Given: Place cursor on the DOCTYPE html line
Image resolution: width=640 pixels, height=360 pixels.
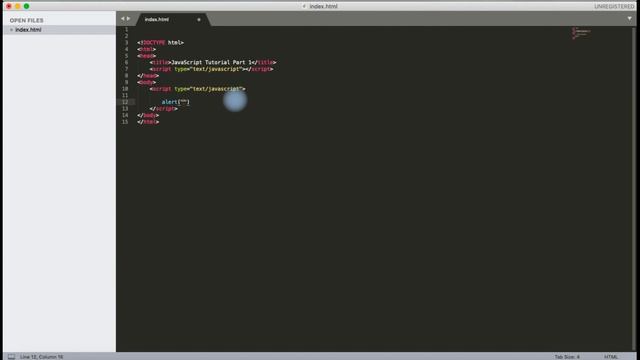Looking at the screenshot, I should click(x=160, y=42).
